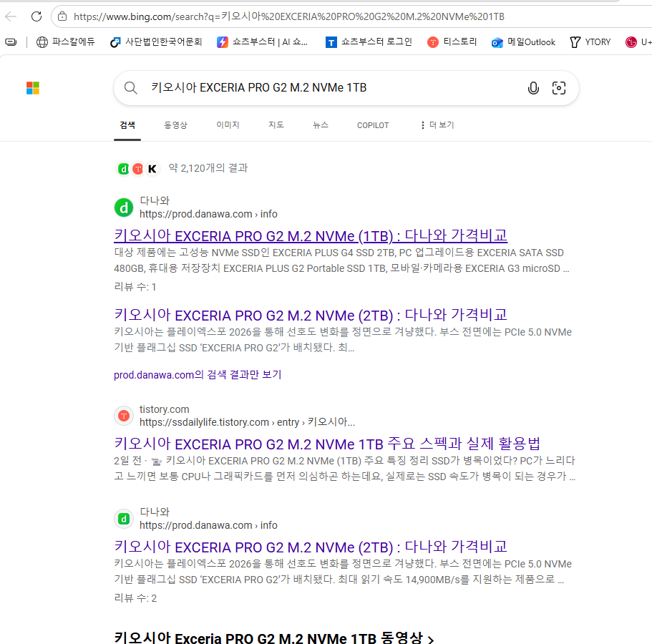Open bottom (2TB) 다나와 가격비교 result with 리뷰 수: 2
This screenshot has height=644, width=652.
pos(311,547)
